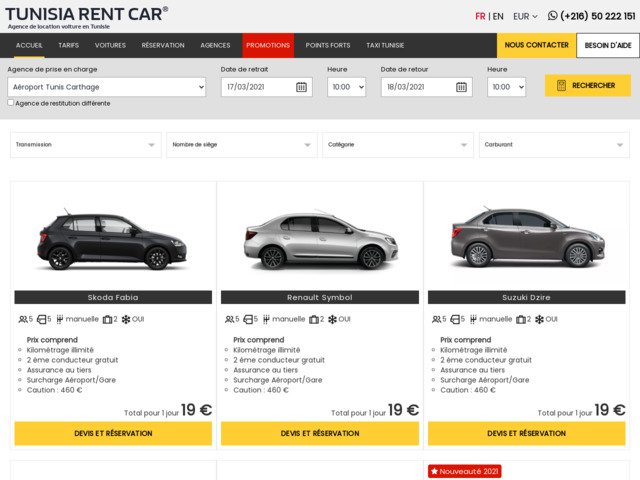Click luggage icon on Renault Symbol card
640x480 pixels.
[x=314, y=319]
